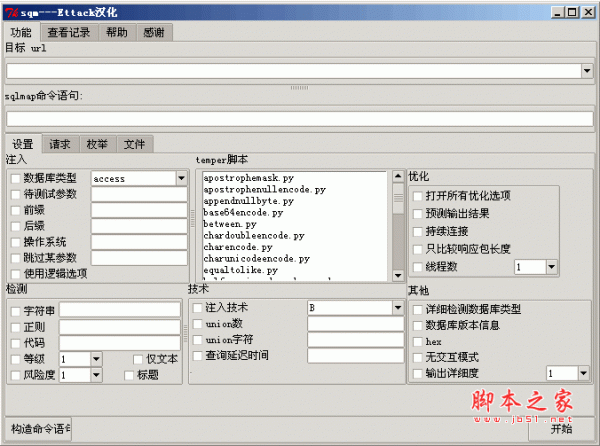Open the 等级 level dropdown
600x446 pixels.
(x=96, y=359)
